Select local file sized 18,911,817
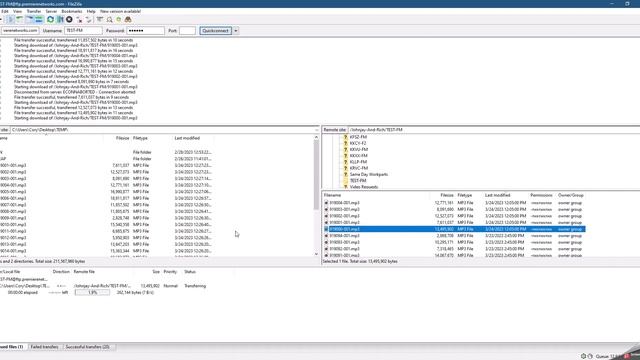640x360 pixels. coord(106,198)
